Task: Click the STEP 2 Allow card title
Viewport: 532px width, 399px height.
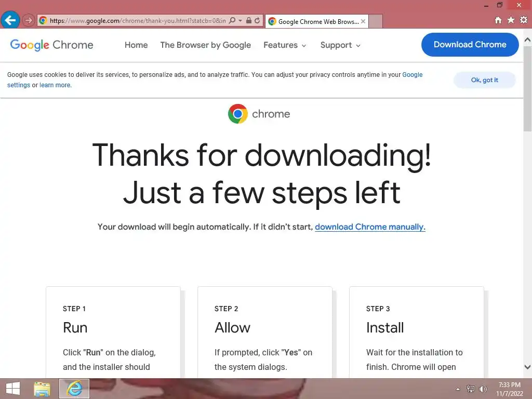Action: coord(232,327)
